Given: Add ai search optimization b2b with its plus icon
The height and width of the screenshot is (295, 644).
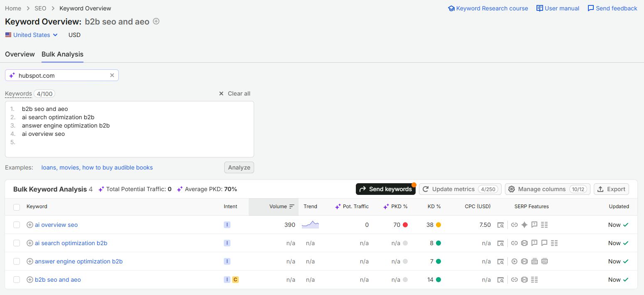Looking at the screenshot, I should 30,243.
